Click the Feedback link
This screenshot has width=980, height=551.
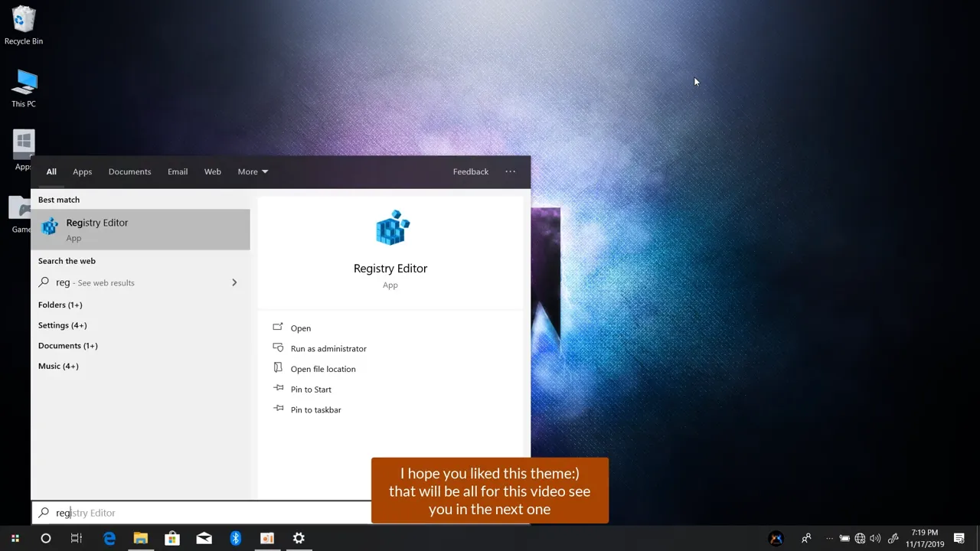tap(471, 171)
